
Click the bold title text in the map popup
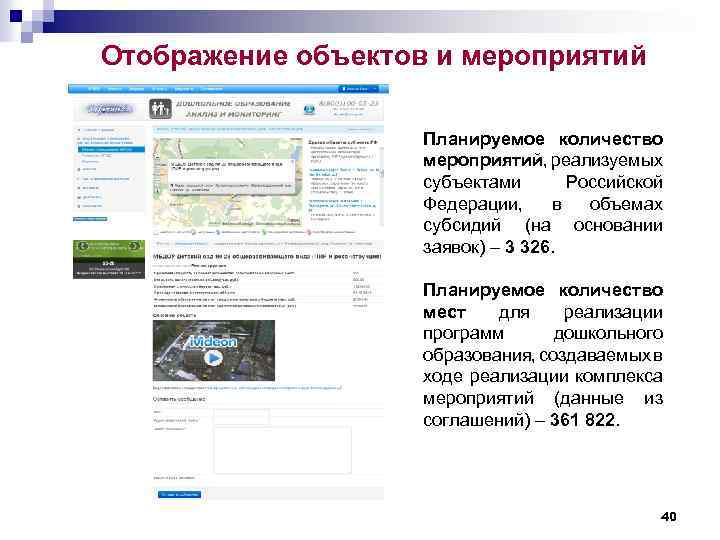point(227,166)
